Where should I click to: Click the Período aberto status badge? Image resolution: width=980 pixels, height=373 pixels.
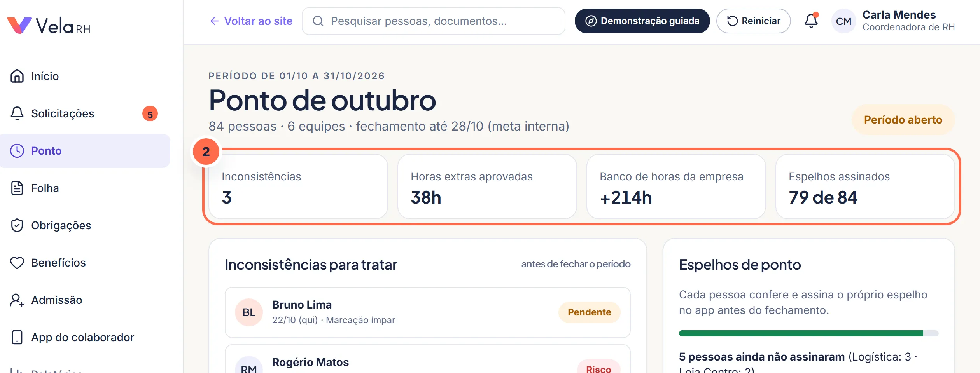click(x=903, y=120)
